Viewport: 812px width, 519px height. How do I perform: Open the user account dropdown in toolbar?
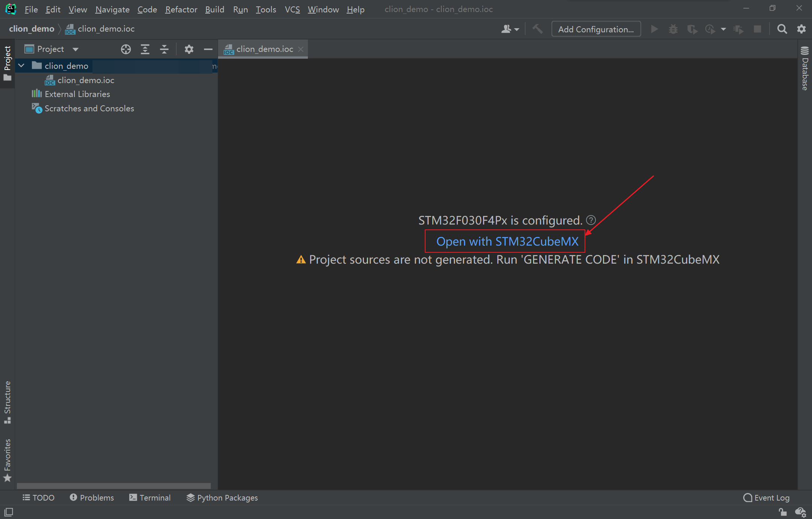pyautogui.click(x=510, y=29)
